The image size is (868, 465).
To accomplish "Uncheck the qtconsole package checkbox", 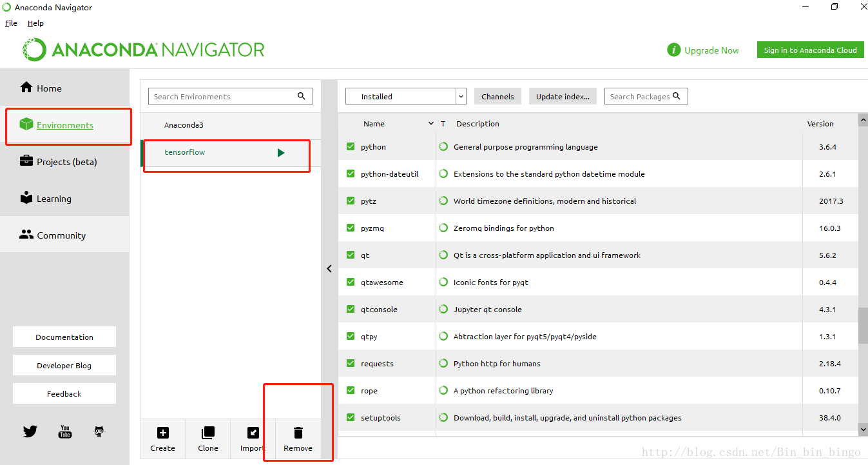I will point(351,309).
